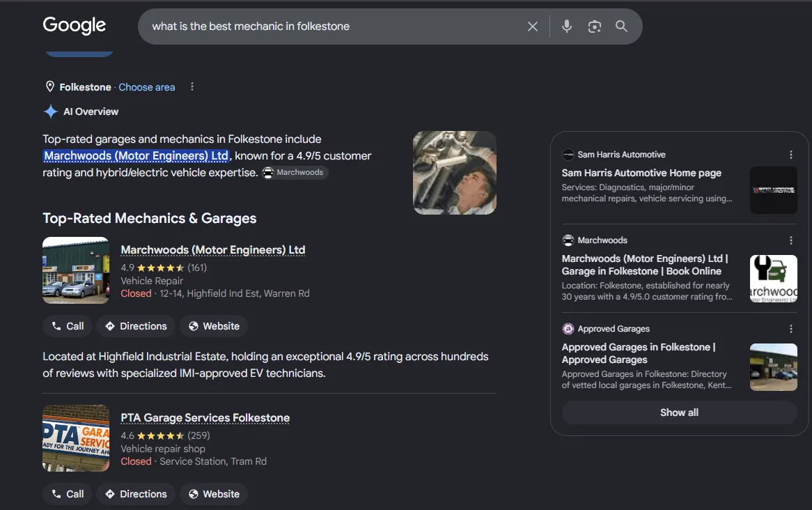812x510 pixels.
Task: Open more options for Sam Harris Automotive
Action: coord(791,155)
